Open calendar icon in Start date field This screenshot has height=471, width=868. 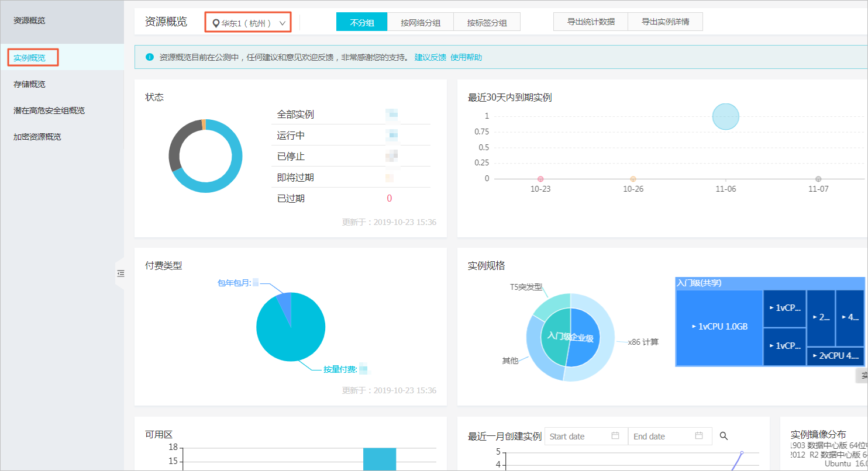[x=615, y=436]
